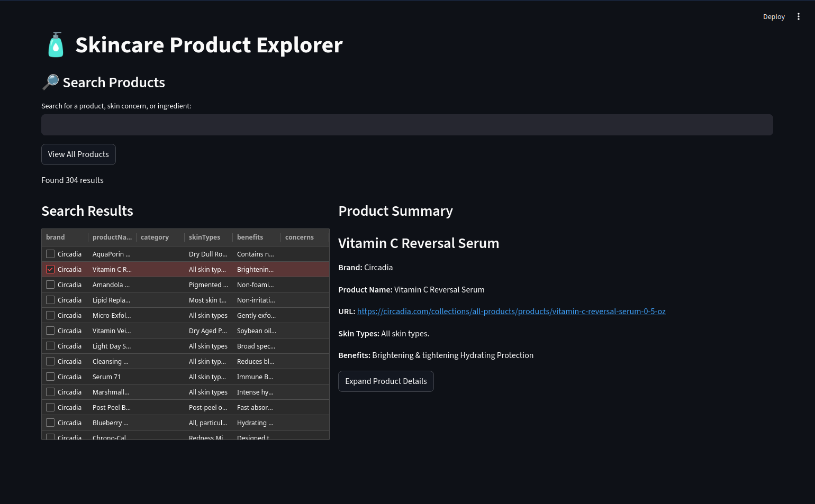Click the 'Broad spec...' benefits cell
815x504 pixels.
(x=257, y=346)
